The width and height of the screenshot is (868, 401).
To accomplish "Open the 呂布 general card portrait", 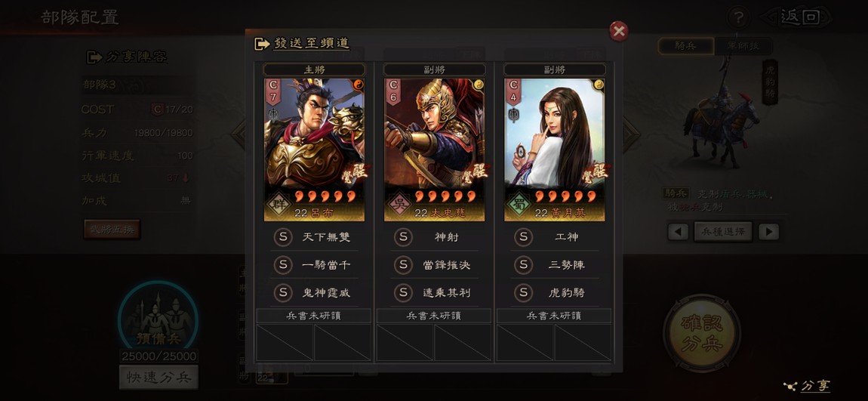I will tap(314, 150).
